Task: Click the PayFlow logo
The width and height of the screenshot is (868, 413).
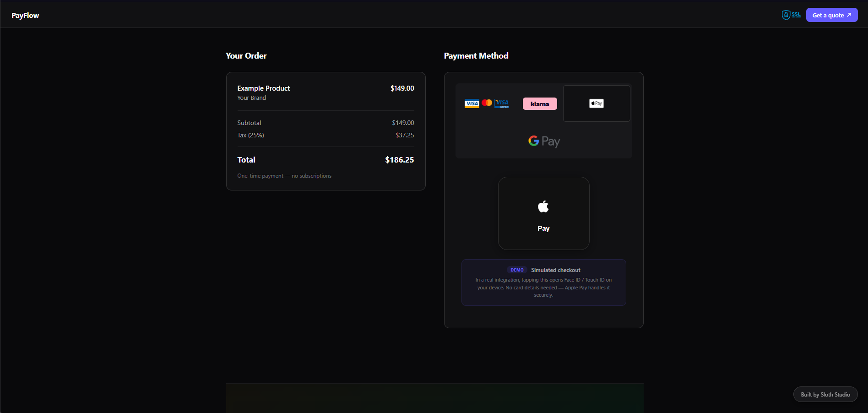Action: pos(25,15)
